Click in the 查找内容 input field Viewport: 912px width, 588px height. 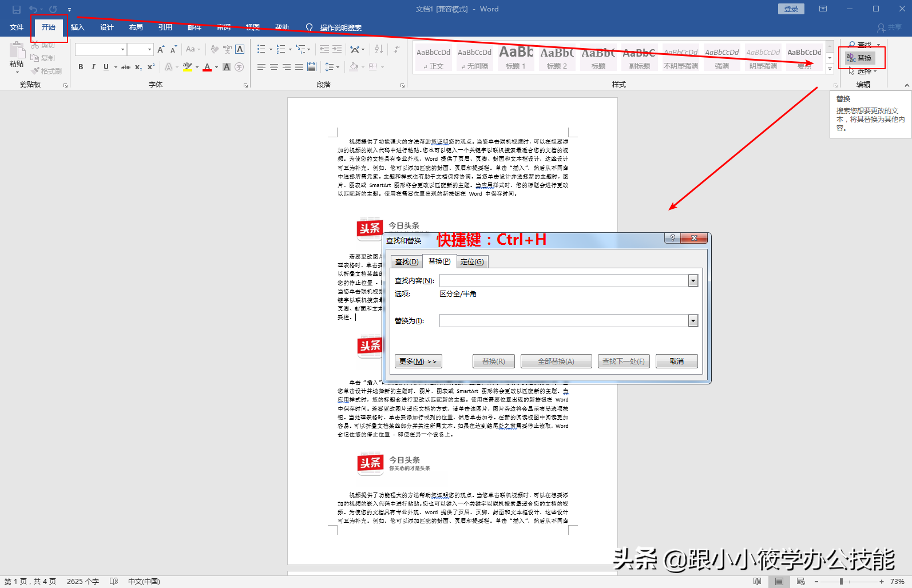pos(564,281)
